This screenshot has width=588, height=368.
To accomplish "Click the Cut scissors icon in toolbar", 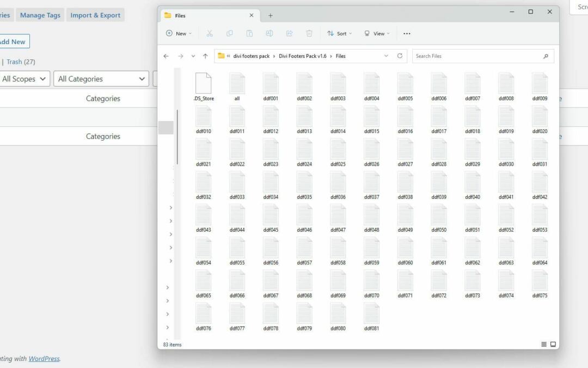I will [209, 33].
